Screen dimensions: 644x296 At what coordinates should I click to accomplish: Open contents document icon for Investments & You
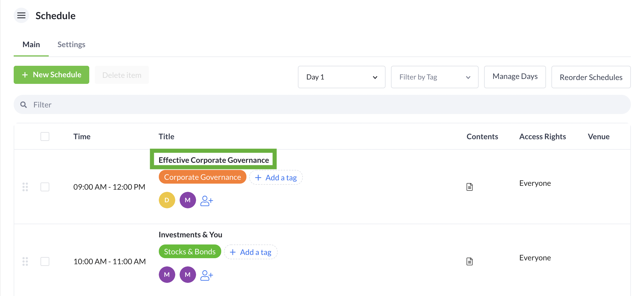pos(470,261)
